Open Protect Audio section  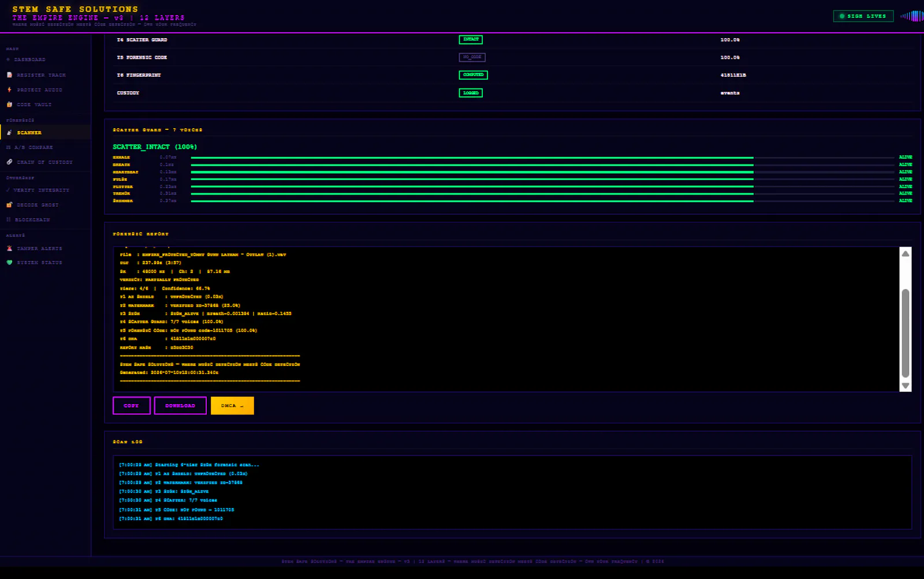tap(39, 90)
